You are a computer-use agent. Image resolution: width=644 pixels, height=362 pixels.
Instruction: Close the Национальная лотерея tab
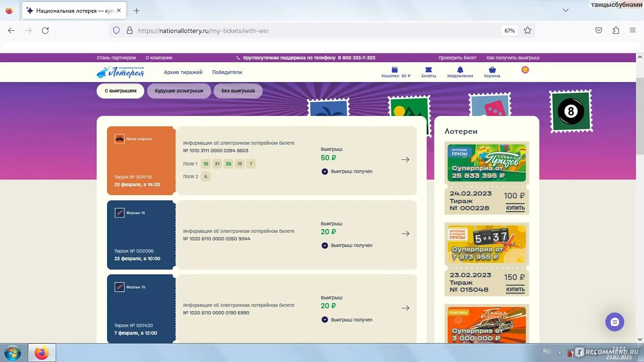[x=118, y=10]
